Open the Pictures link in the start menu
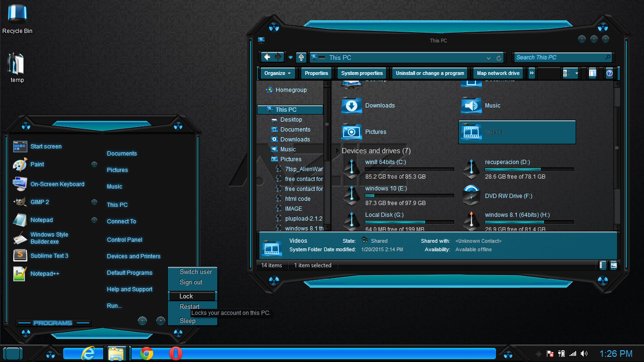 [117, 170]
